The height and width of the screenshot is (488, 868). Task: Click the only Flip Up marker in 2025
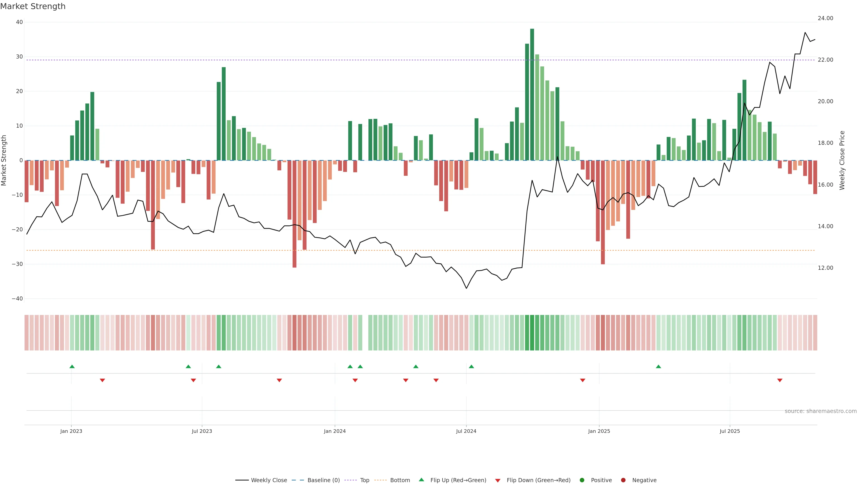658,366
